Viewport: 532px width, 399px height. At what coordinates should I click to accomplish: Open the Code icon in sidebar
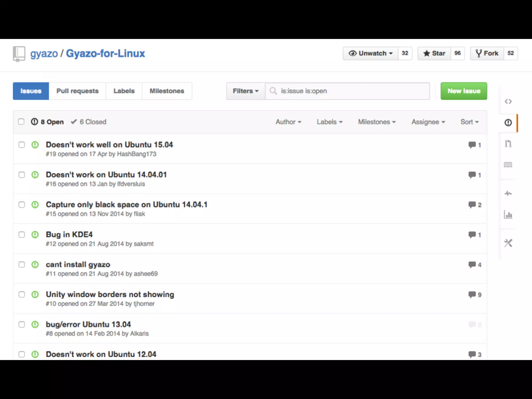point(508,102)
